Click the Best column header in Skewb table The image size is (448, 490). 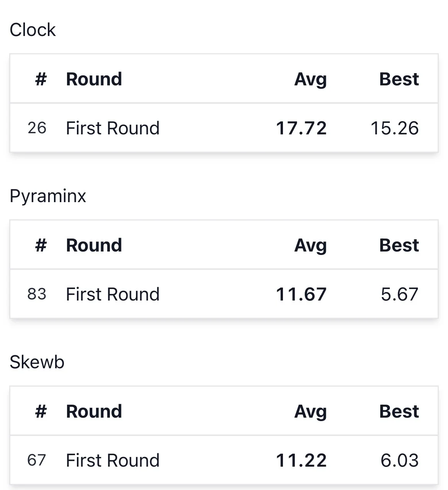[x=399, y=412]
